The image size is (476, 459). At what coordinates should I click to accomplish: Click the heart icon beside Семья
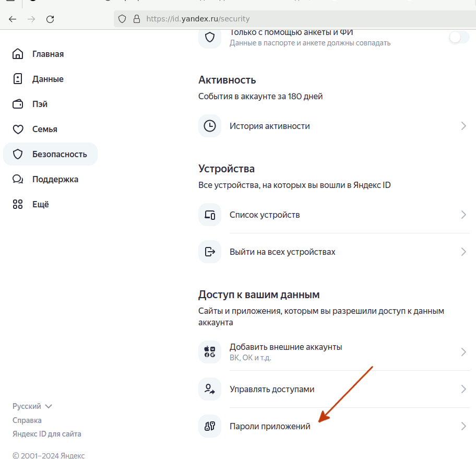point(18,129)
